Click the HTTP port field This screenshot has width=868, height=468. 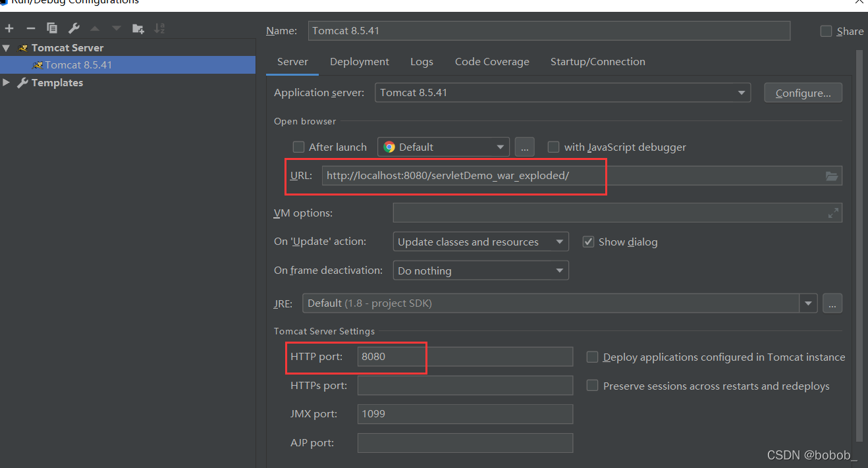pyautogui.click(x=465, y=357)
